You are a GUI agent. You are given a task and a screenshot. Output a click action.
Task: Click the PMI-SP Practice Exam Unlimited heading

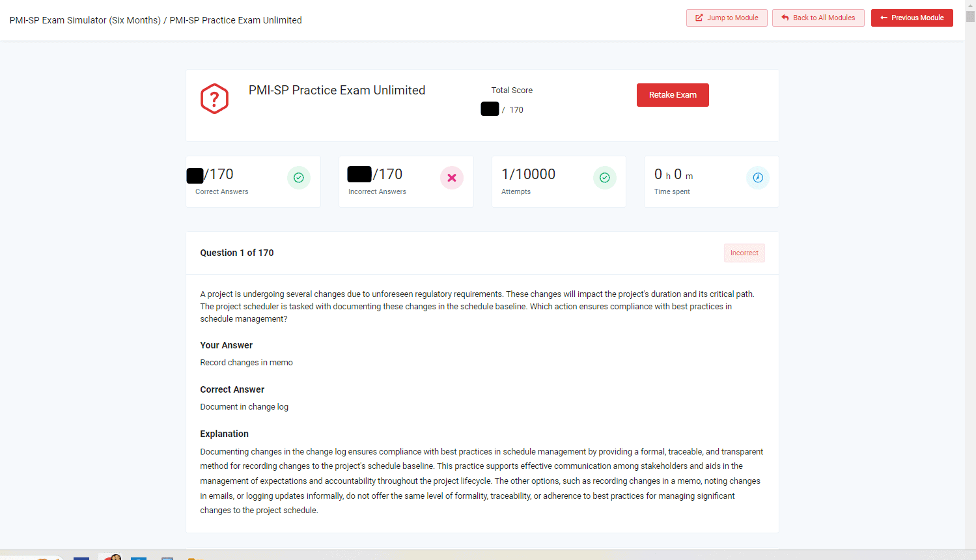tap(337, 91)
